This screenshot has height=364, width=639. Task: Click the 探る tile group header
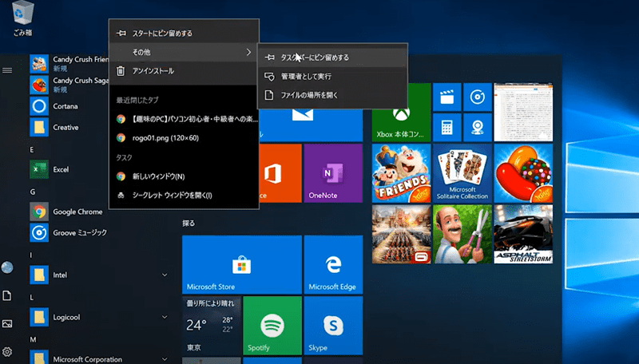point(189,224)
